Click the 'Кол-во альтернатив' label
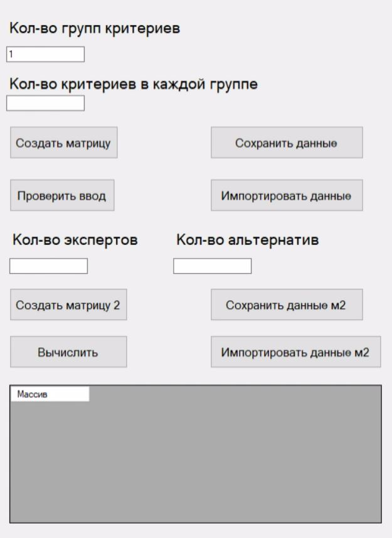 (x=247, y=240)
